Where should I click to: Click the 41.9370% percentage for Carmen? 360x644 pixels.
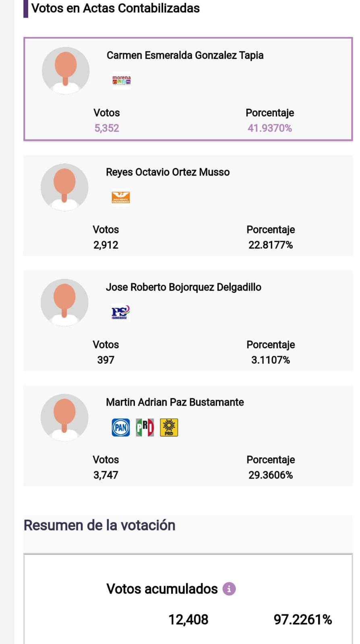[x=269, y=128]
